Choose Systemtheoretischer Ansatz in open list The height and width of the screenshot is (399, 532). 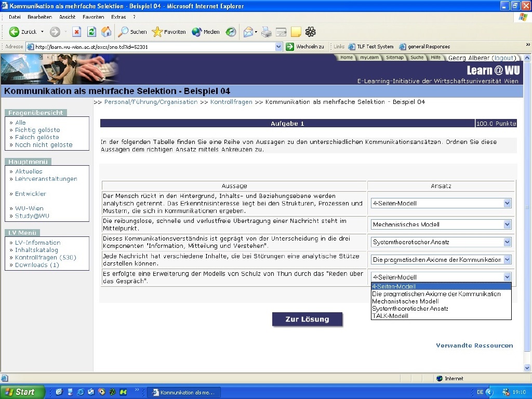pyautogui.click(x=410, y=309)
